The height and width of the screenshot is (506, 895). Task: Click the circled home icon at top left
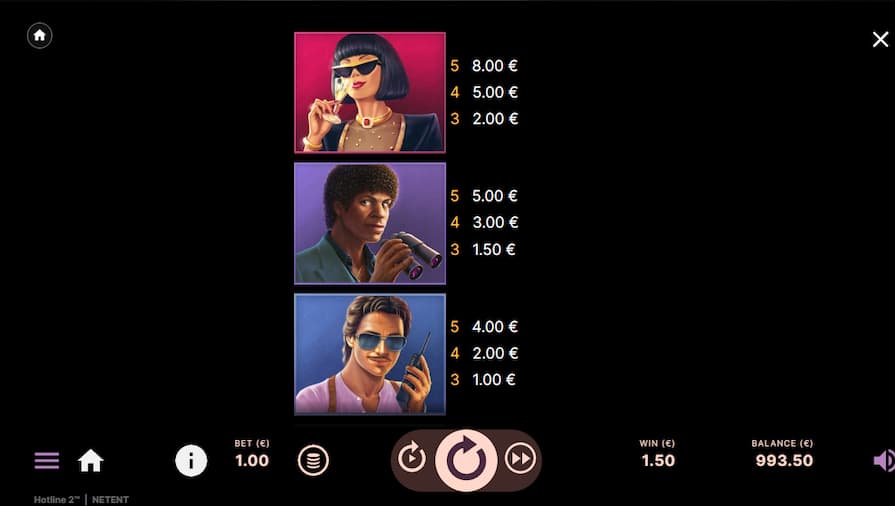pyautogui.click(x=39, y=35)
